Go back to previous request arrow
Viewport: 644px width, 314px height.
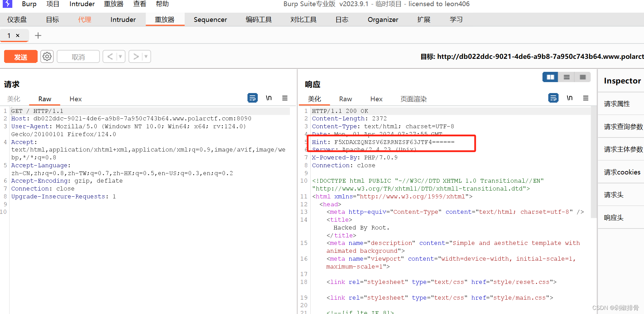pos(110,56)
